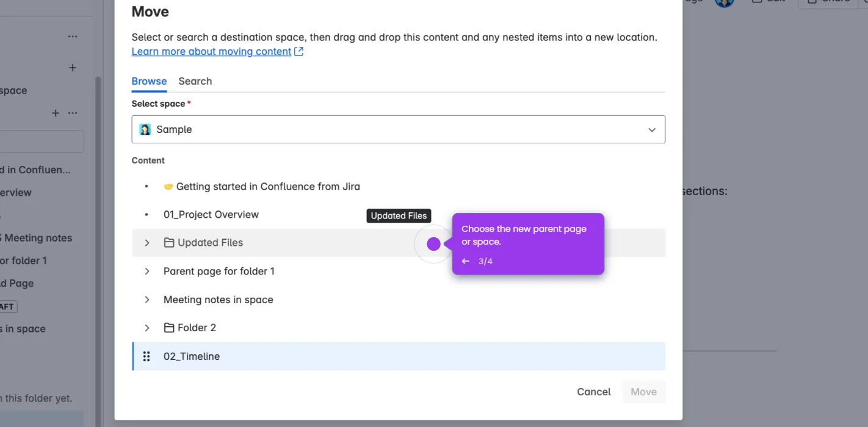Viewport: 868px width, 427px height.
Task: Click the folder icon next to Folder 2
Action: coord(169,328)
